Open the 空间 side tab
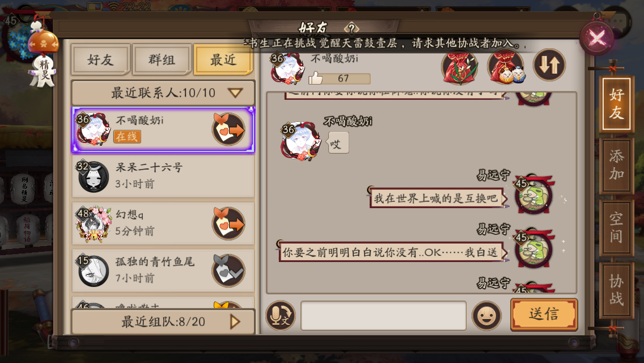The width and height of the screenshot is (644, 363). coord(616,227)
